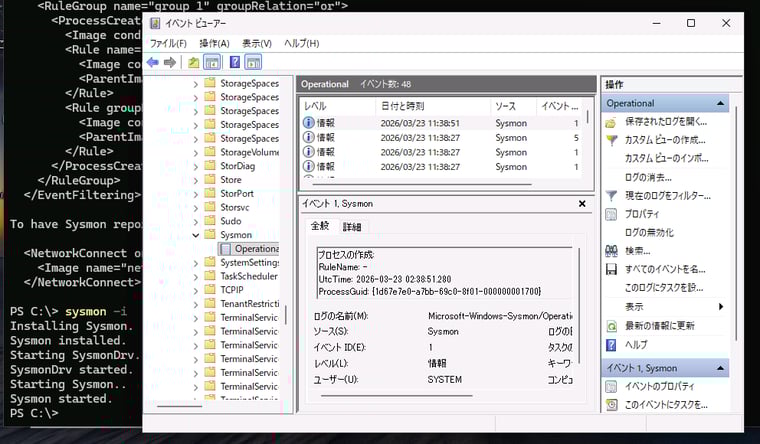760x444 pixels.
Task: Sort by the ソース column header
Action: (x=513, y=106)
